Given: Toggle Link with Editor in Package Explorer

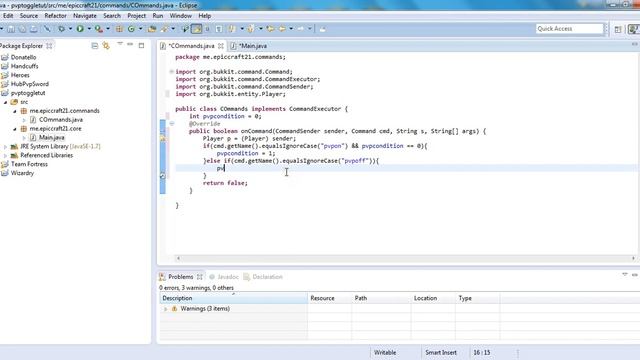Looking at the screenshot, I should [106, 46].
